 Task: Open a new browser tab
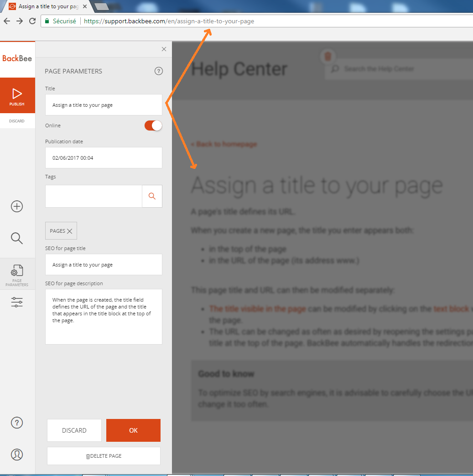101,6
